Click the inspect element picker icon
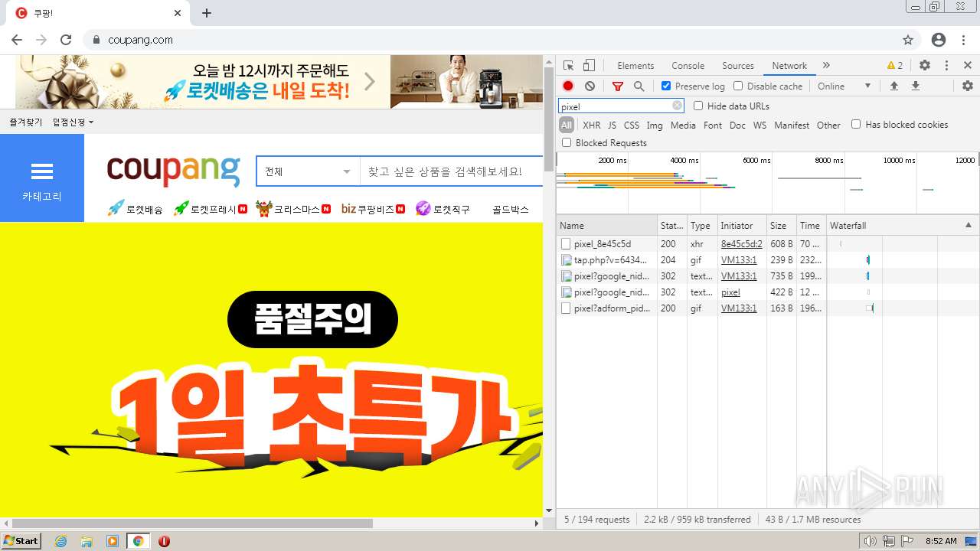 click(x=568, y=66)
